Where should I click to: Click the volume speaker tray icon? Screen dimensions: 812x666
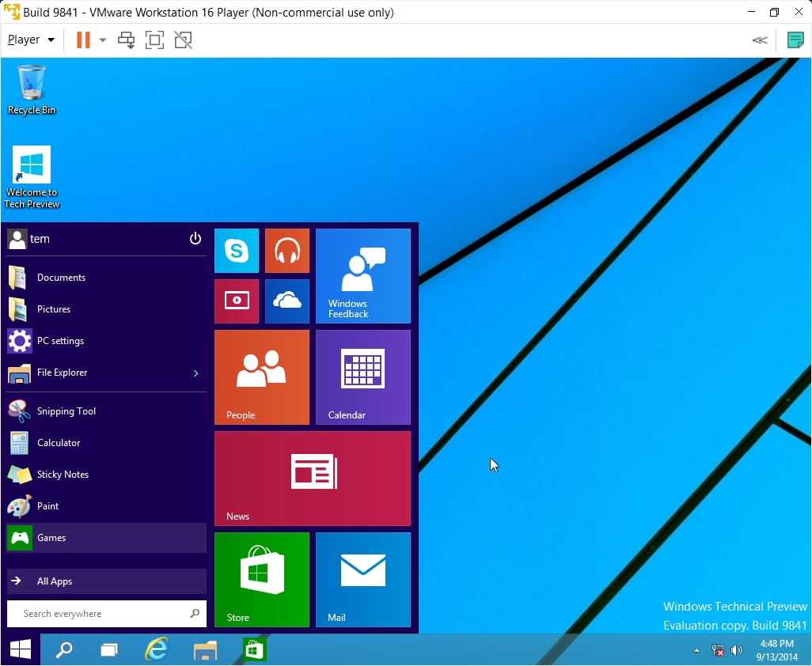tap(736, 650)
